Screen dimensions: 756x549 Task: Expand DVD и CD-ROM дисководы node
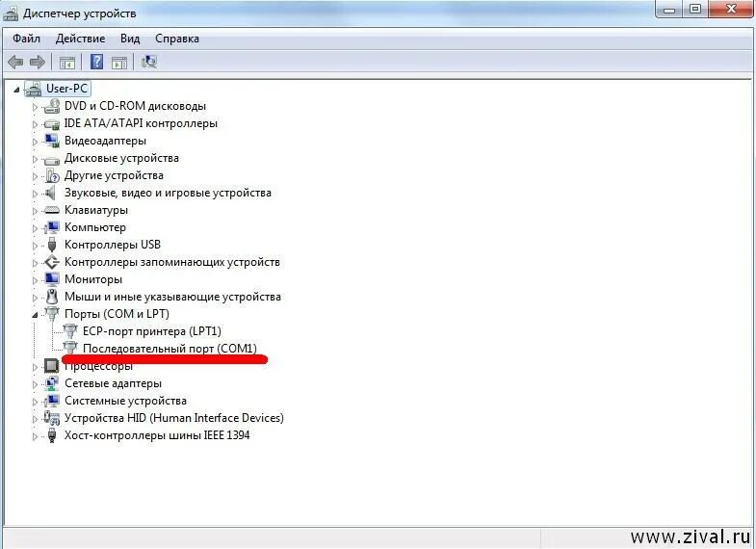point(35,107)
